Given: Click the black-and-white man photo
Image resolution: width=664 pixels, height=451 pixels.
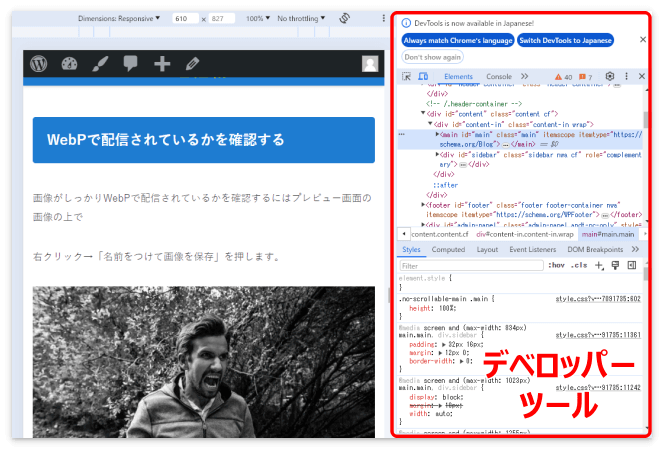Looking at the screenshot, I should [204, 362].
